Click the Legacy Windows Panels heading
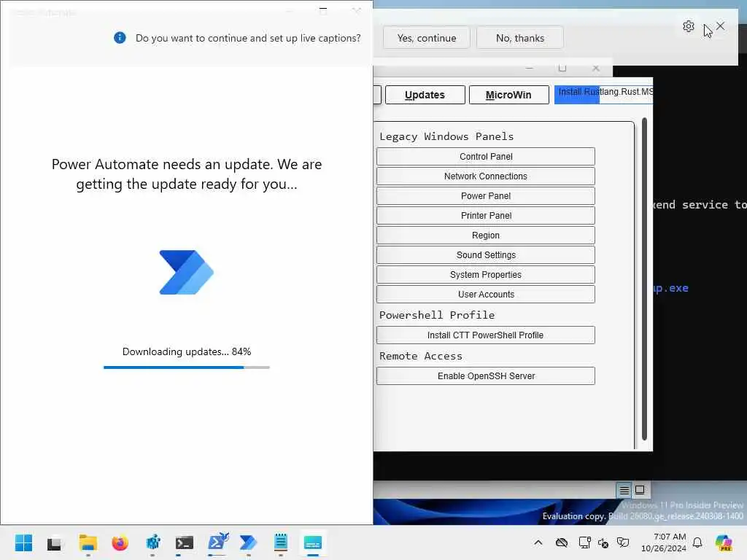The width and height of the screenshot is (747, 560). pyautogui.click(x=446, y=136)
